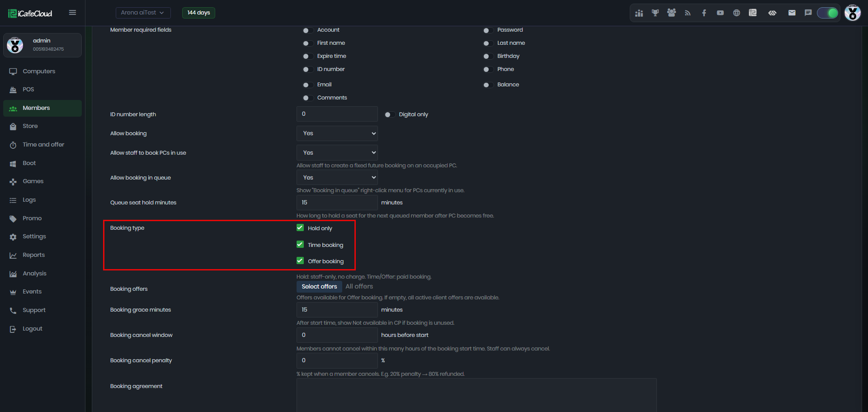Open Reports in the sidebar
Viewport: 868px width, 412px height.
pos(42,255)
